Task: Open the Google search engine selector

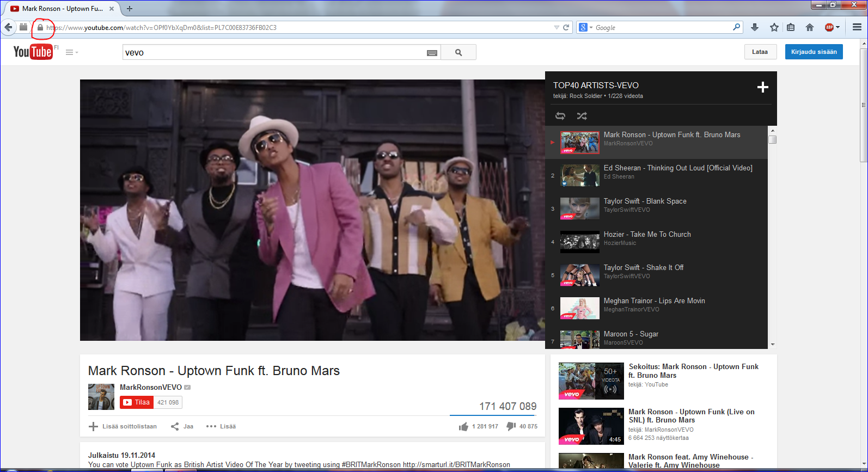Action: [585, 27]
